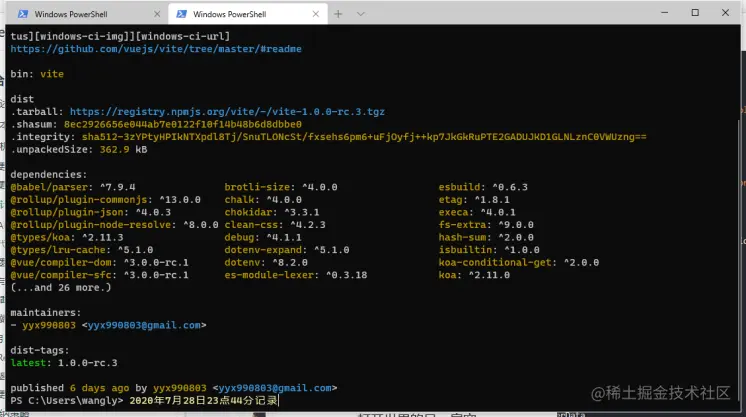Open the vite-1.0.0-rc.3.tgz tarball URL

227,112
